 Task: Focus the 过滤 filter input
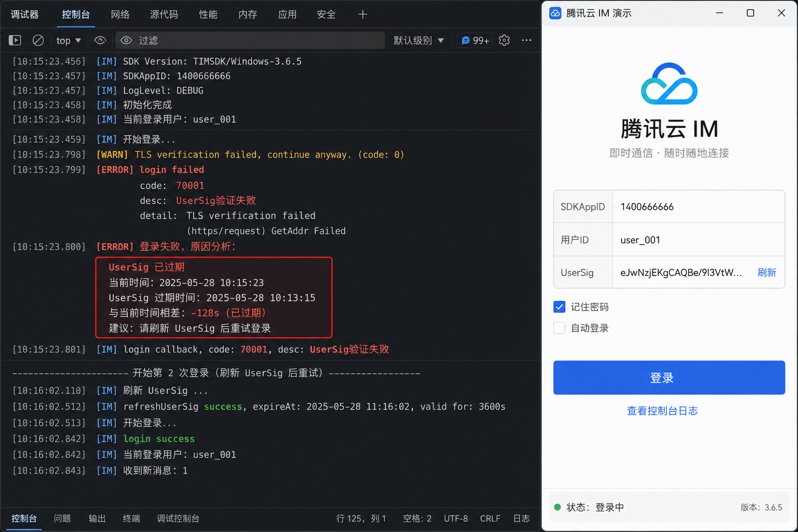point(250,40)
